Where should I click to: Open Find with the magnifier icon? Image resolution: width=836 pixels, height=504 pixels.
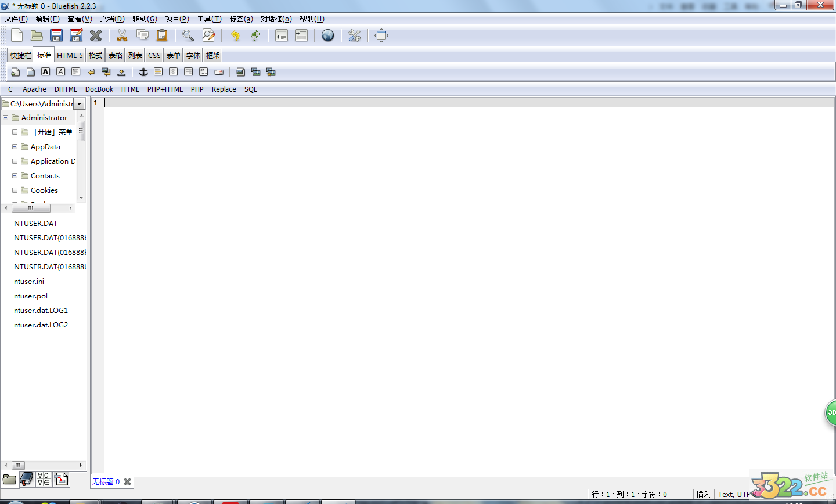coord(188,35)
